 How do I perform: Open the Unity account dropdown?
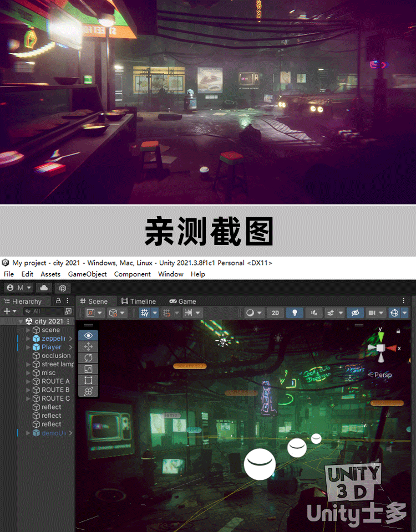[19, 288]
